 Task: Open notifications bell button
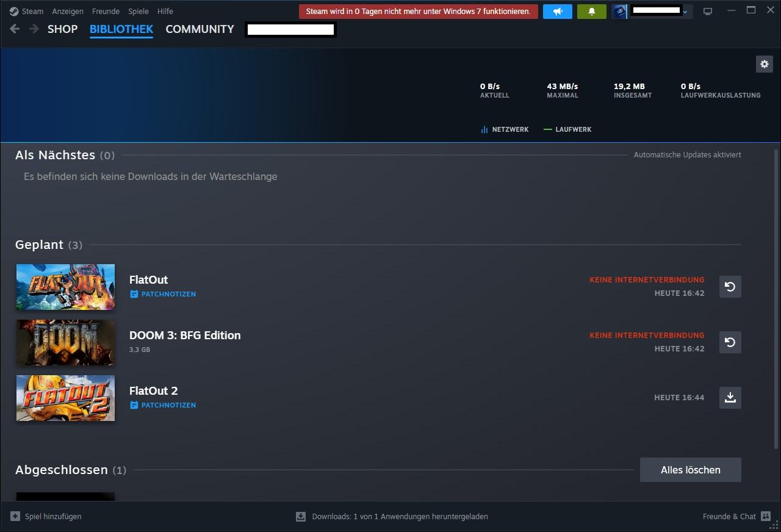click(x=592, y=12)
